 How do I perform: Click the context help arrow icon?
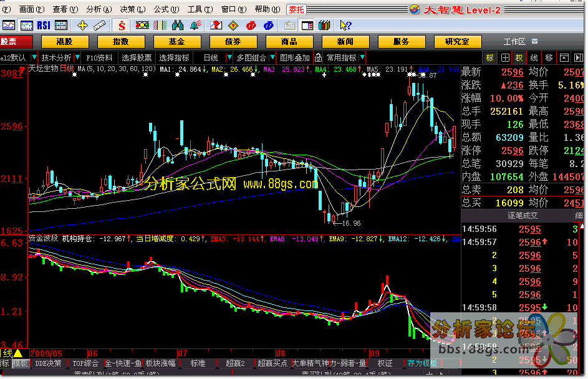click(x=345, y=25)
